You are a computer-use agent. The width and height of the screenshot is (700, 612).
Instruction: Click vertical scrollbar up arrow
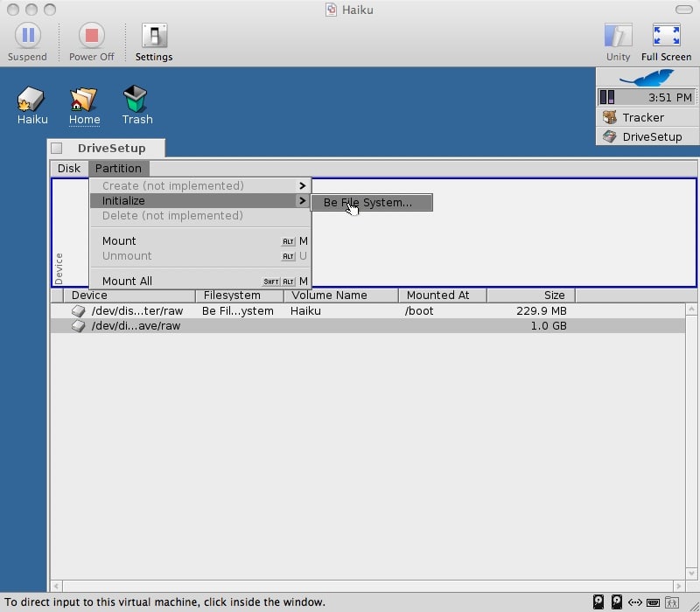click(x=691, y=309)
